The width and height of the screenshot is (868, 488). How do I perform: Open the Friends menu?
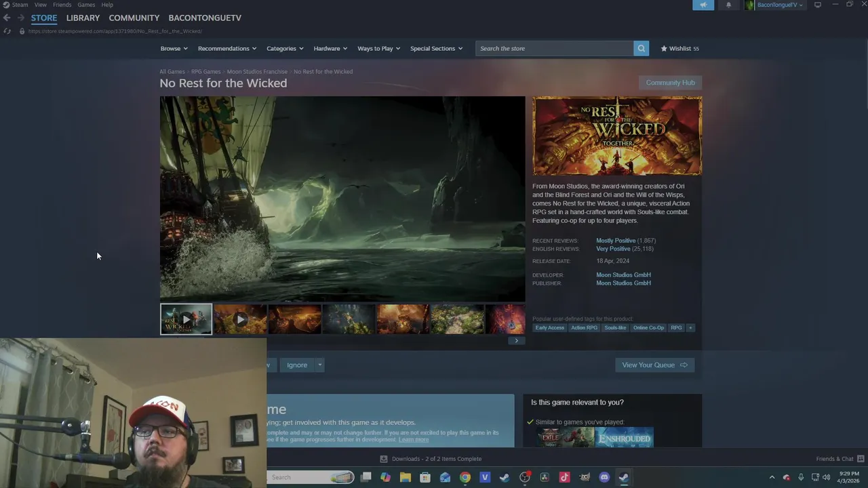click(x=62, y=5)
